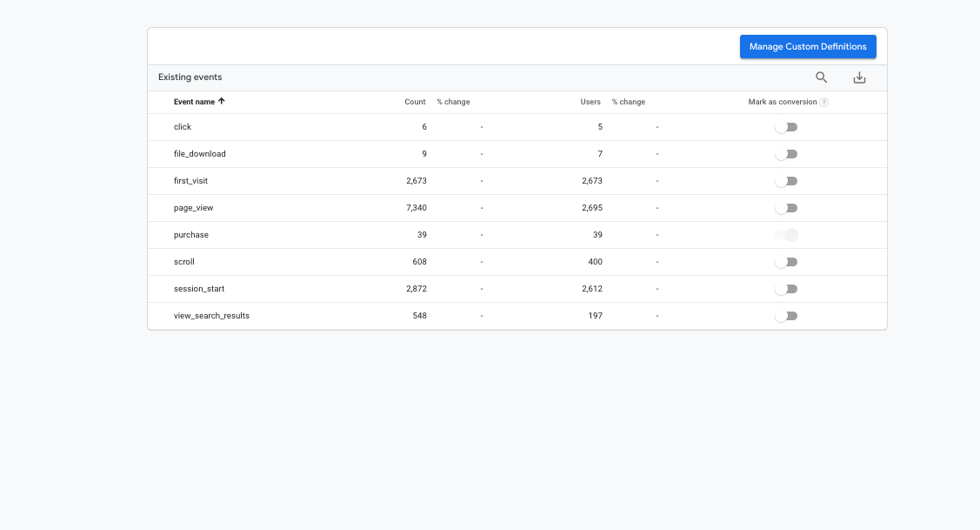
Task: Click the % change header next to Users
Action: coord(628,102)
